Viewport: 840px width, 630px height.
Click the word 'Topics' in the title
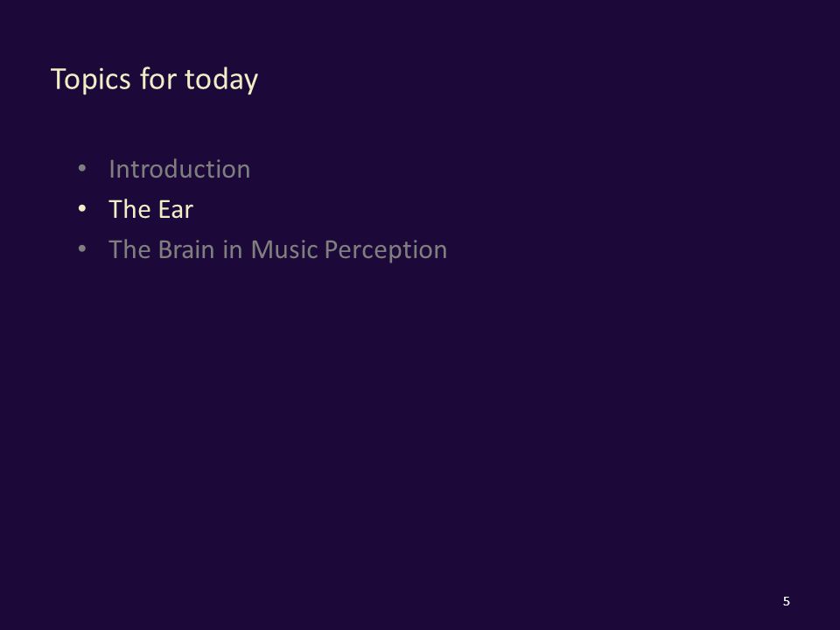tap(90, 80)
